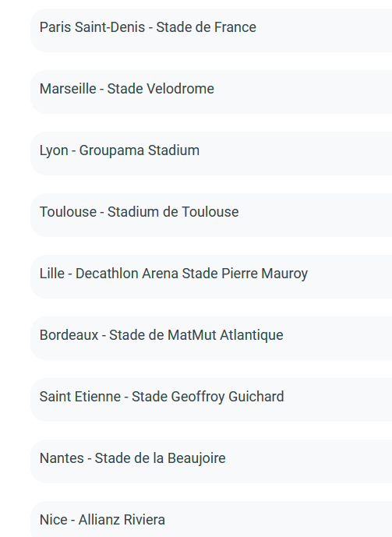
Task: Choose the Nantes - Stade de la Beaujoire option
Action: pos(211,461)
